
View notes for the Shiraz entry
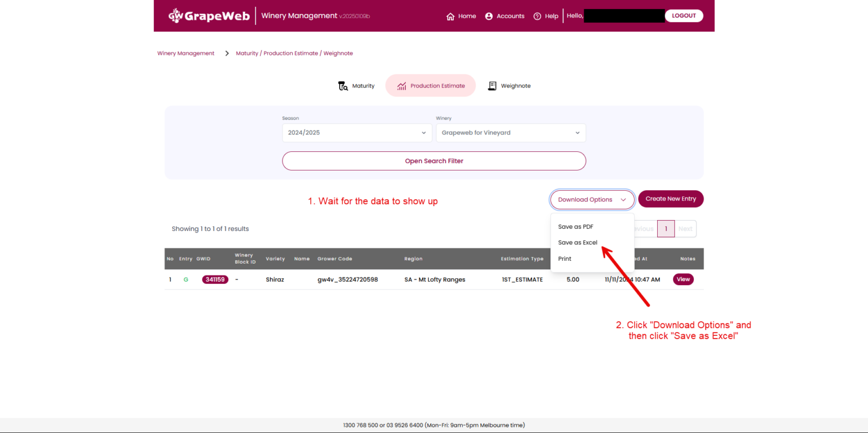pyautogui.click(x=683, y=279)
